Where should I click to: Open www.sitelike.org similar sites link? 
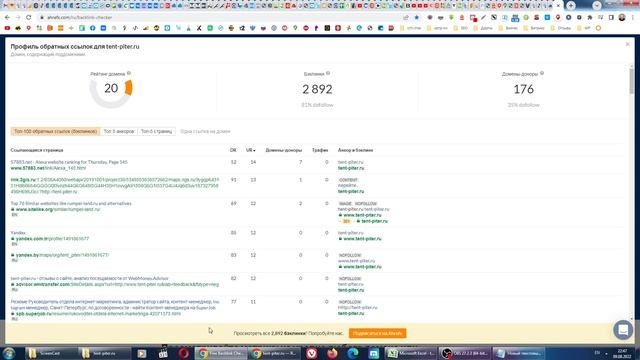click(58, 209)
